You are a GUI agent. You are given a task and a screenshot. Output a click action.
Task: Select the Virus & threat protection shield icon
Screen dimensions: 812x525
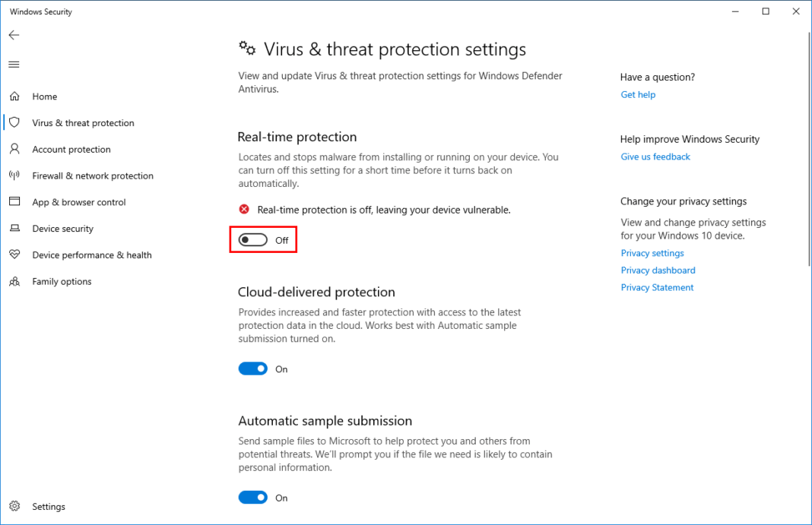click(15, 122)
